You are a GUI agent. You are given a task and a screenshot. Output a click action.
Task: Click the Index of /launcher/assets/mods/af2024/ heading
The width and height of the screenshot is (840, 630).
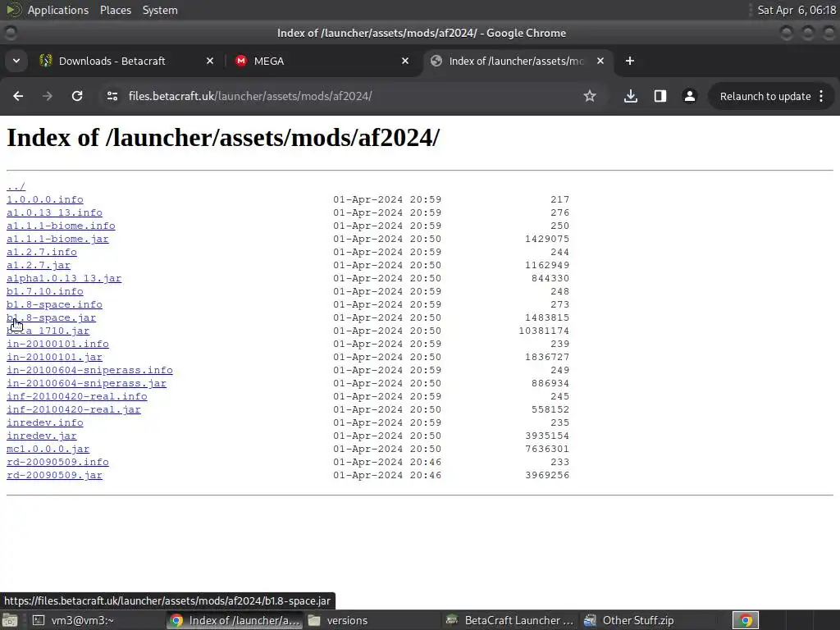[223, 137]
